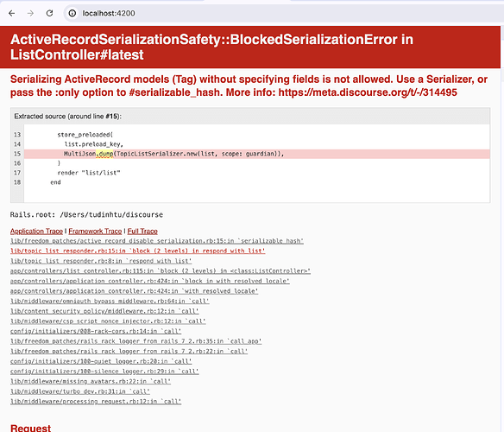This screenshot has width=504, height=432.
Task: Open list_controller.rb:115 trace line
Action: click(161, 270)
